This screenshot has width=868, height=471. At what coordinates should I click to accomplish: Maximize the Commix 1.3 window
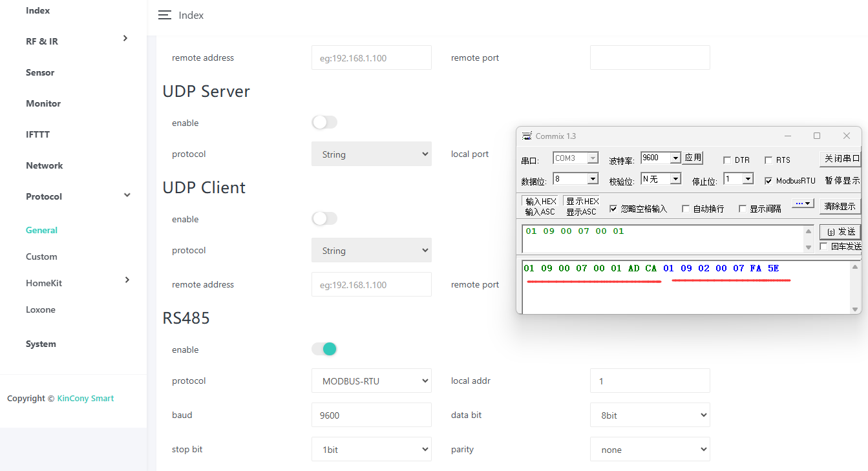(x=817, y=136)
